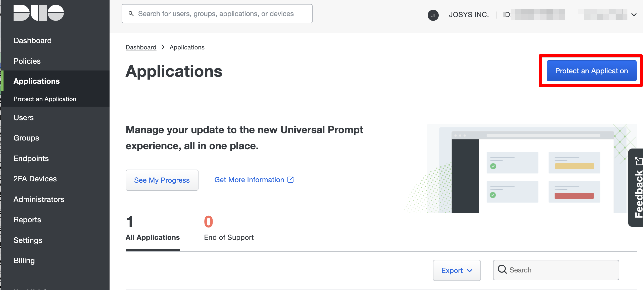Select the All Applications tab
The width and height of the screenshot is (644, 290).
coord(153,237)
